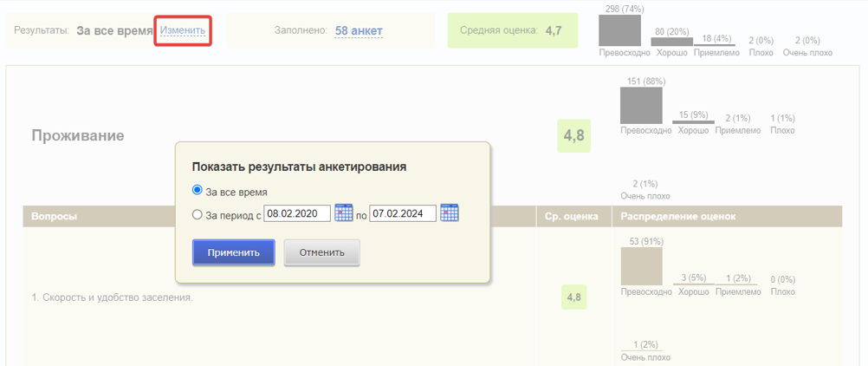Click the Отменить button
Viewport: 868px width, 366px height.
[x=322, y=253]
